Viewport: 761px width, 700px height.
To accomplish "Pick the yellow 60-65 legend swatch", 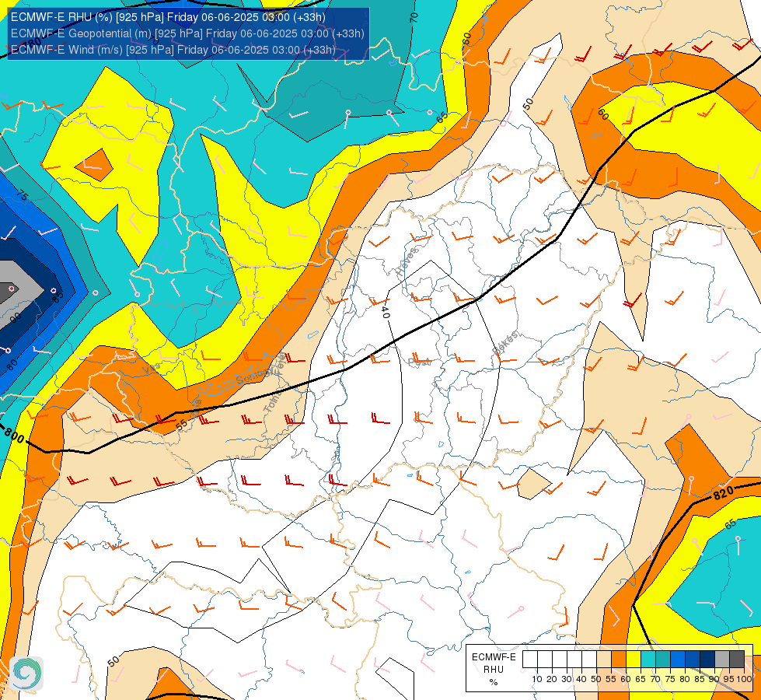I will click(634, 660).
